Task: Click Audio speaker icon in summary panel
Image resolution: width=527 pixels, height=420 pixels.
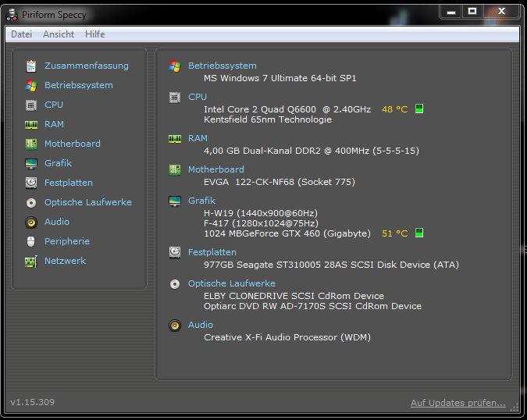Action: point(175,326)
